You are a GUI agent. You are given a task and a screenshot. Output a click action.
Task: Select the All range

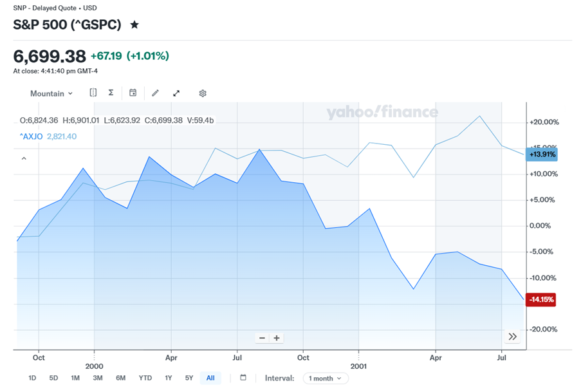pyautogui.click(x=210, y=378)
